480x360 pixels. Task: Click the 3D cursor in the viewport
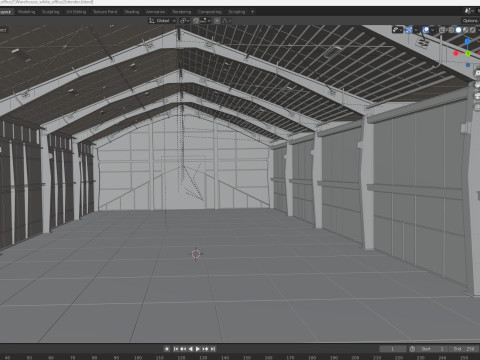(x=196, y=254)
